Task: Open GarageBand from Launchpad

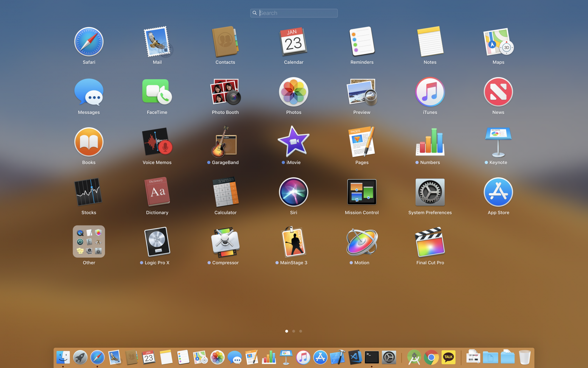Action: pos(225,142)
